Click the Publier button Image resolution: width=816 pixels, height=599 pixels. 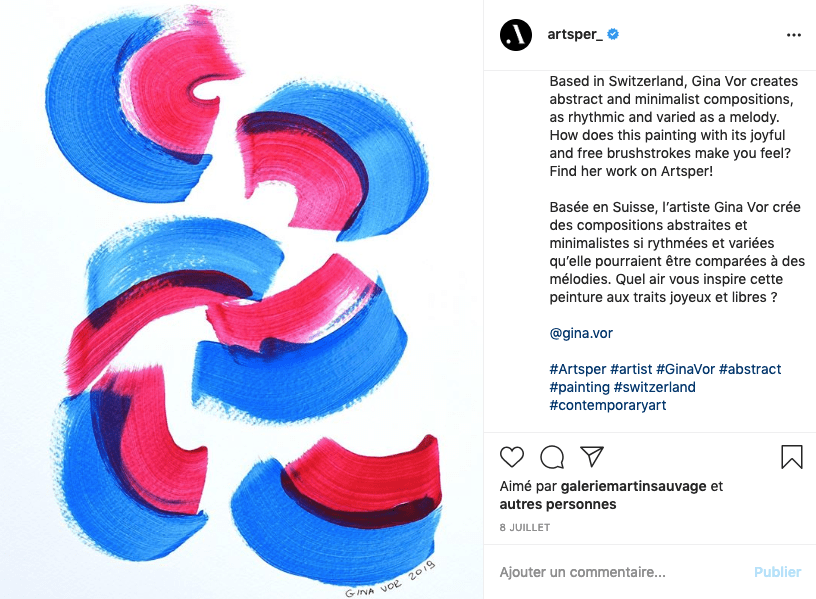(x=777, y=572)
